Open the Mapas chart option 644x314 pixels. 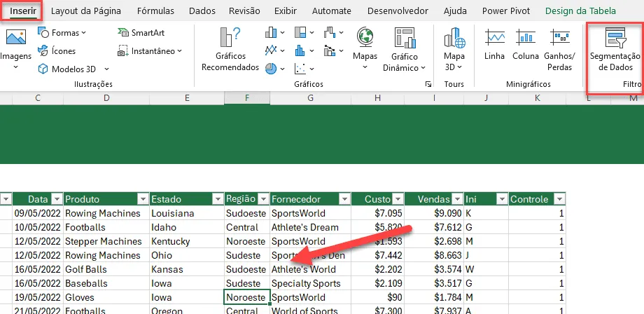click(x=365, y=48)
